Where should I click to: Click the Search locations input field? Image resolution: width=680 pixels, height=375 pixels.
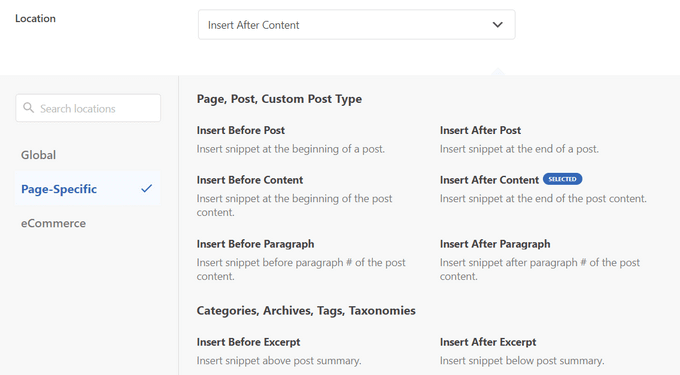click(x=88, y=108)
